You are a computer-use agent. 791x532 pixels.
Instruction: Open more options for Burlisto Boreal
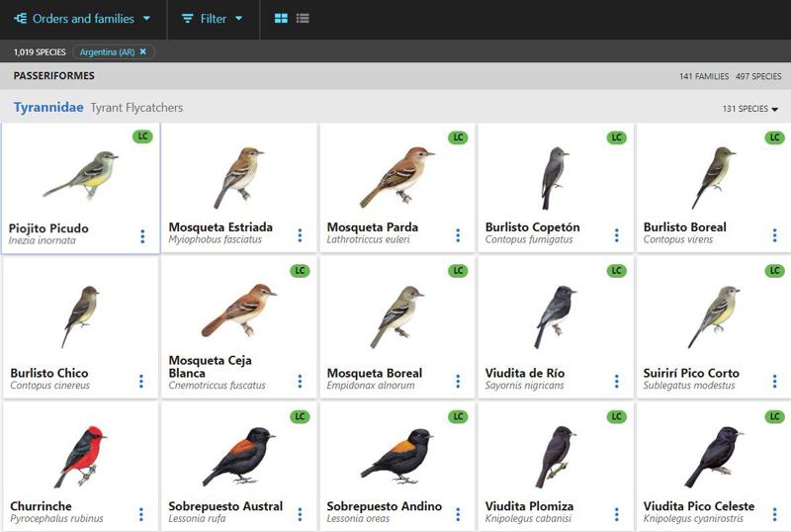click(775, 235)
